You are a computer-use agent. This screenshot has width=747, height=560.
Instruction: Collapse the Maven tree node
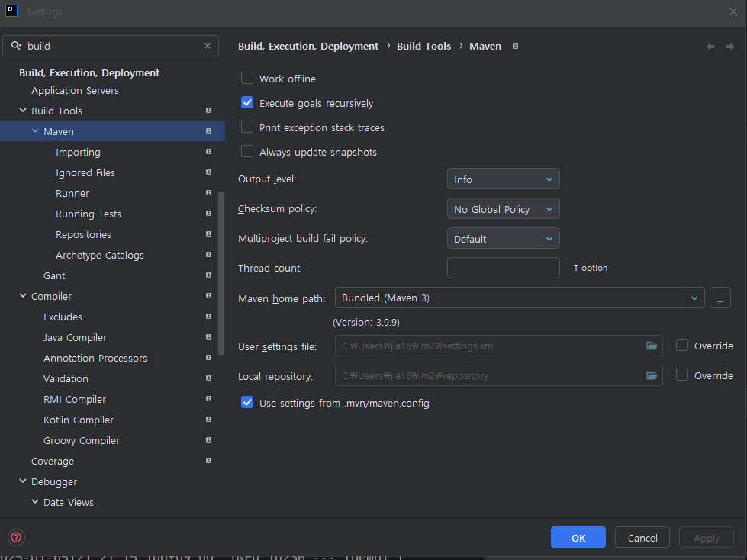click(35, 131)
